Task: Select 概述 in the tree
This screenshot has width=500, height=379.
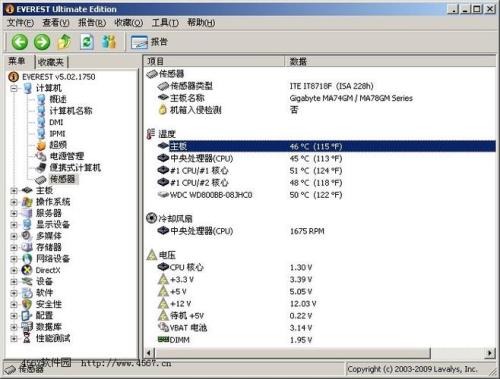Action: click(x=58, y=99)
